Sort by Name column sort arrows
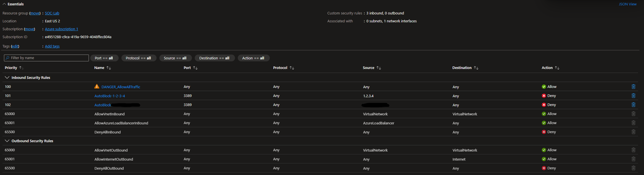 [x=109, y=68]
